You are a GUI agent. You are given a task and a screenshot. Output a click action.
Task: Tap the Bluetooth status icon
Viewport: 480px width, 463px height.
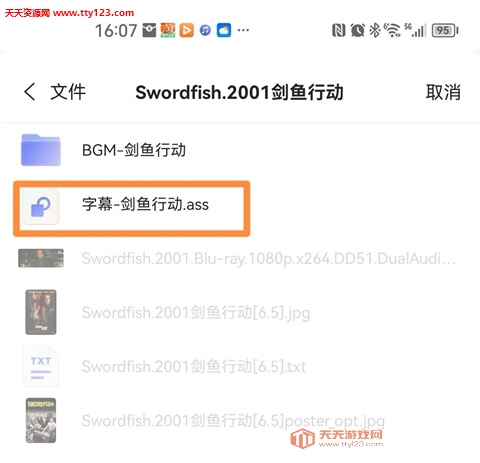[x=375, y=31]
